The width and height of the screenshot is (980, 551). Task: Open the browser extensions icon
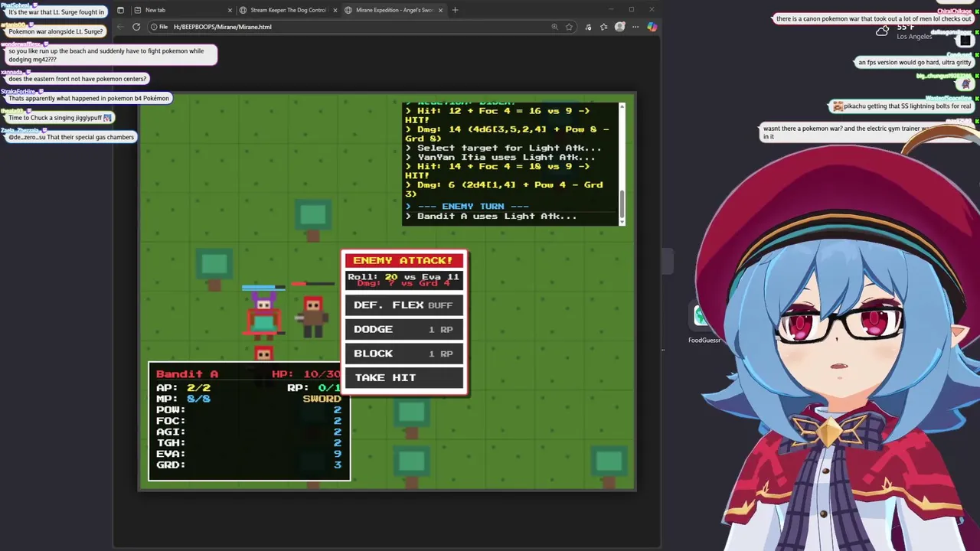(588, 27)
